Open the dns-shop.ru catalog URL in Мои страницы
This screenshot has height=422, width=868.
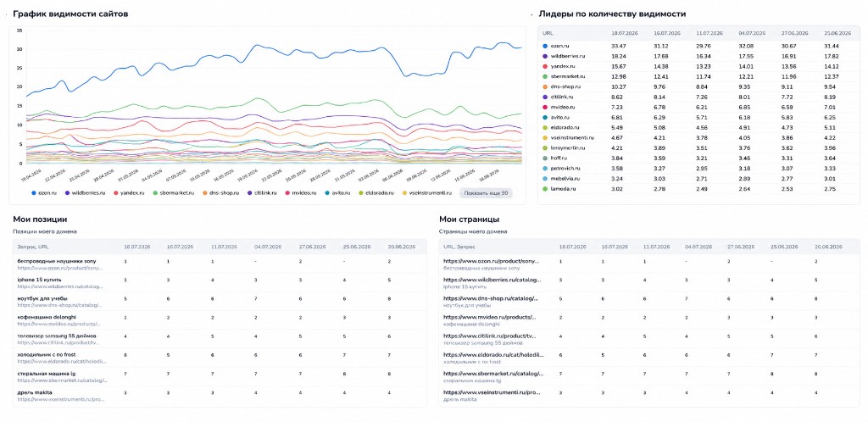490,298
